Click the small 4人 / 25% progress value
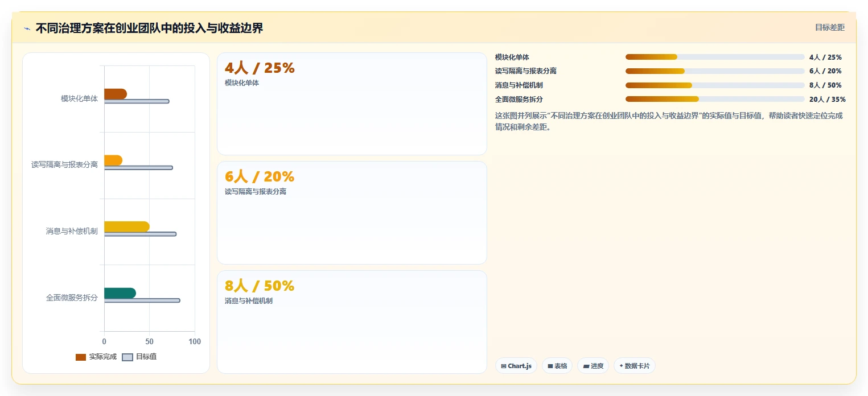The height and width of the screenshot is (396, 868). [x=825, y=57]
